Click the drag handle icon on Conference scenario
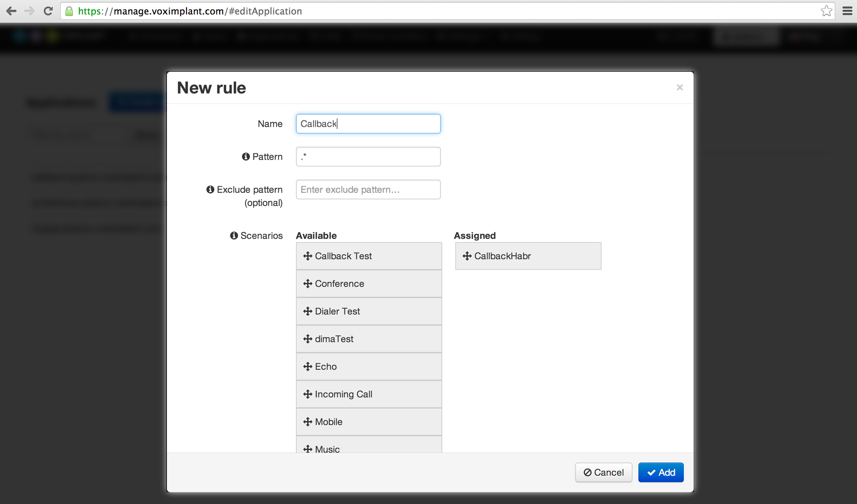The image size is (857, 504). 307,283
